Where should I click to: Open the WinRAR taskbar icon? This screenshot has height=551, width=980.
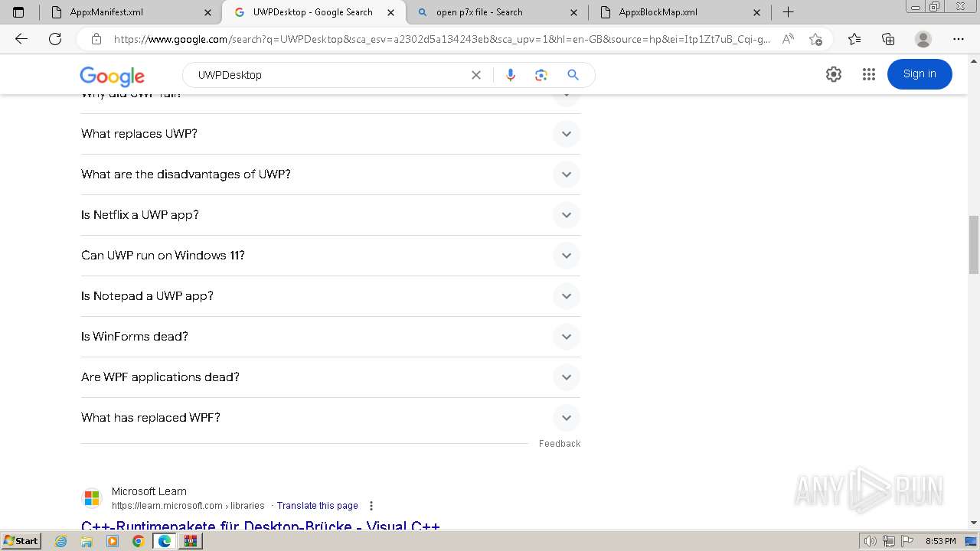(191, 541)
